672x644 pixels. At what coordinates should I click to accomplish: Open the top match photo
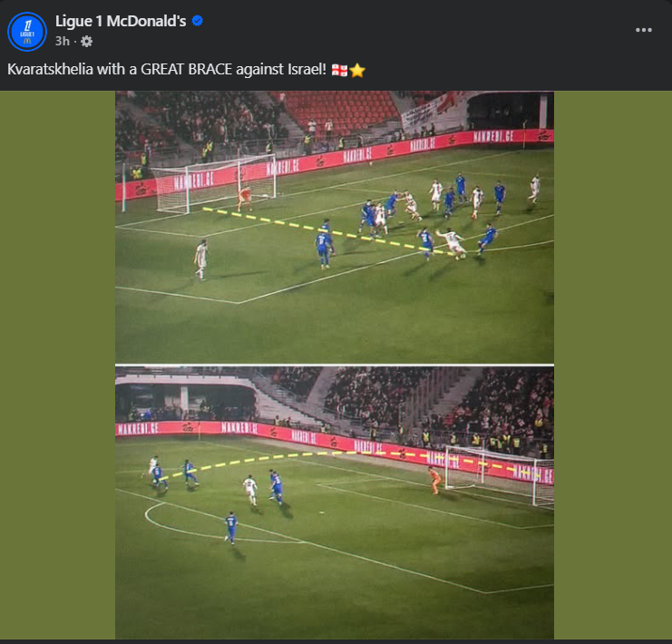335,228
